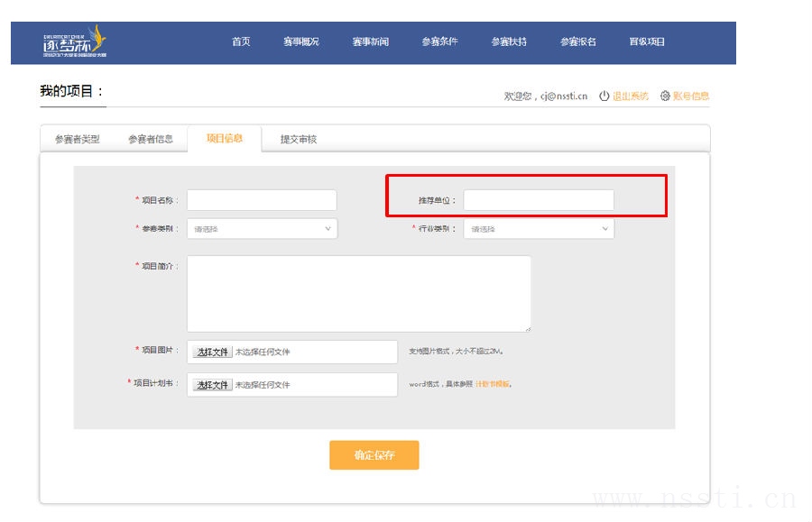The image size is (812, 522).
Task: Open the 参赛类别 dropdown
Action: (262, 229)
